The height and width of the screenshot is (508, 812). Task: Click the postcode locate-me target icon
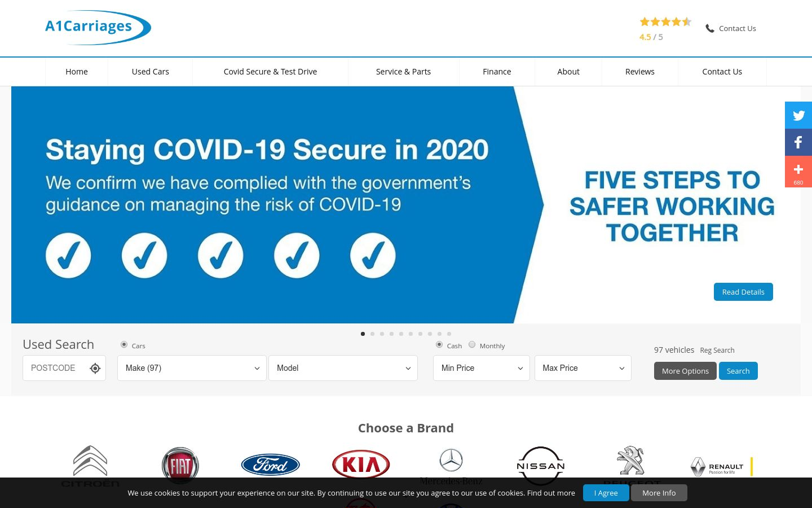tap(95, 369)
